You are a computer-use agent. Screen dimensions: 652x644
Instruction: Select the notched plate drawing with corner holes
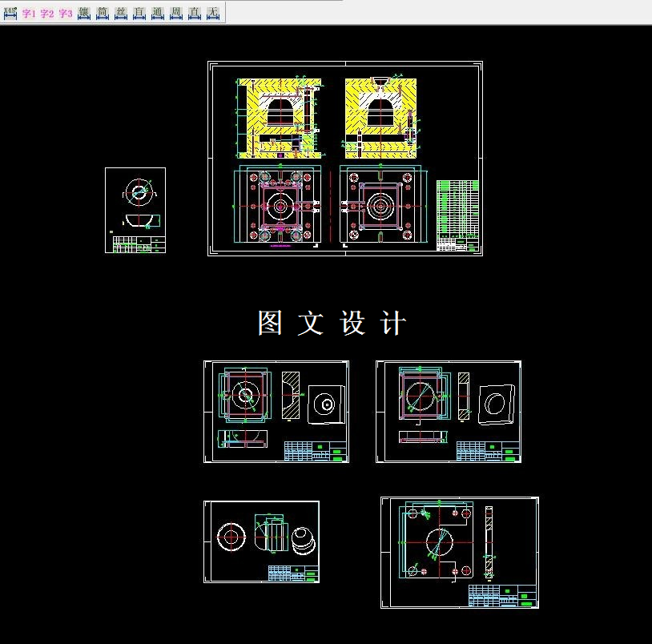[460, 553]
